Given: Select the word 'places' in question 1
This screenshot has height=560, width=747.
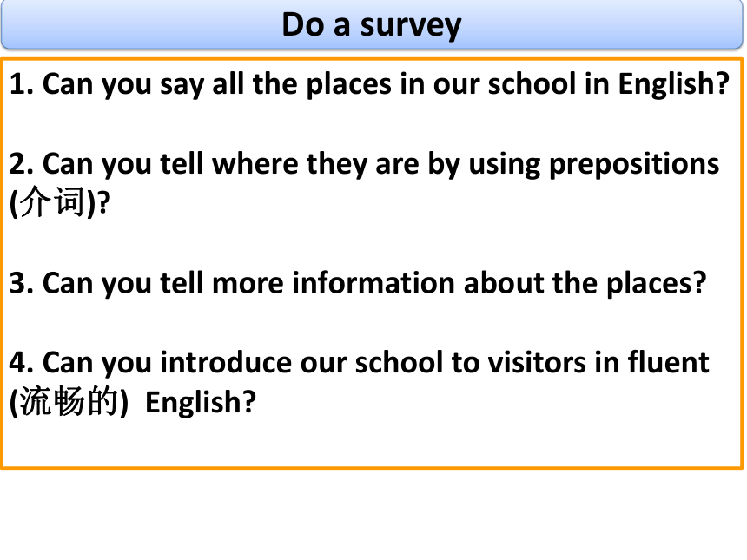Looking at the screenshot, I should point(348,85).
